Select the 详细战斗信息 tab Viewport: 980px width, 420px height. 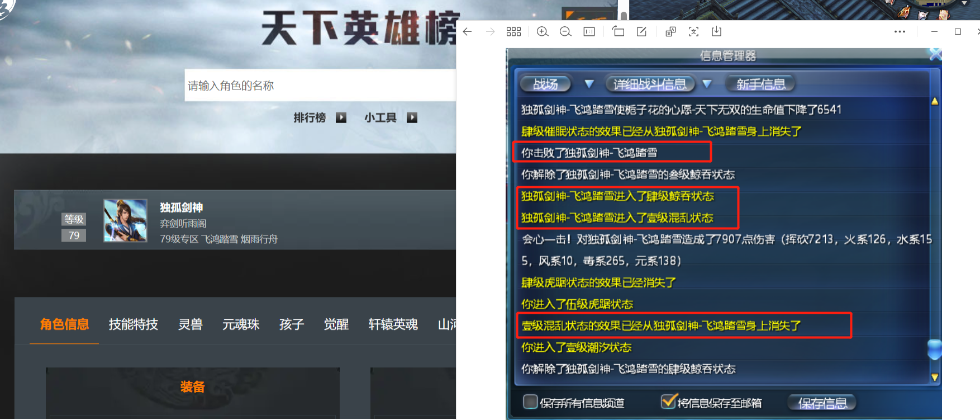pos(650,84)
